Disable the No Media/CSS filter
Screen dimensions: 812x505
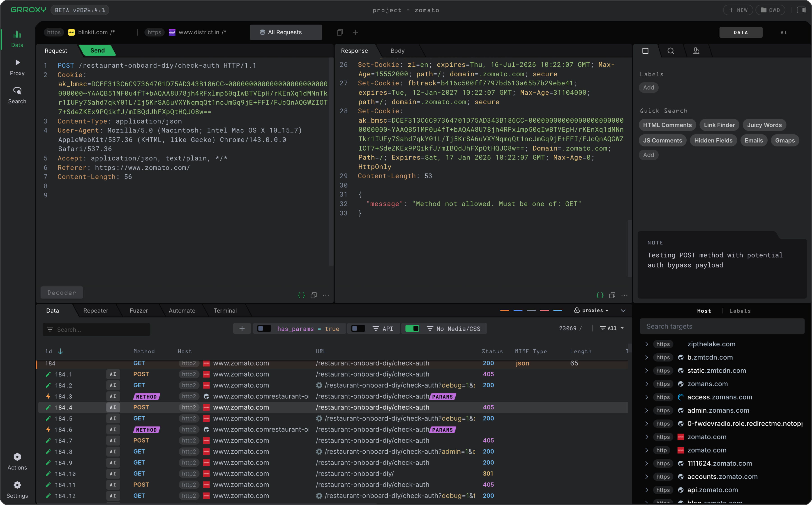tap(412, 329)
